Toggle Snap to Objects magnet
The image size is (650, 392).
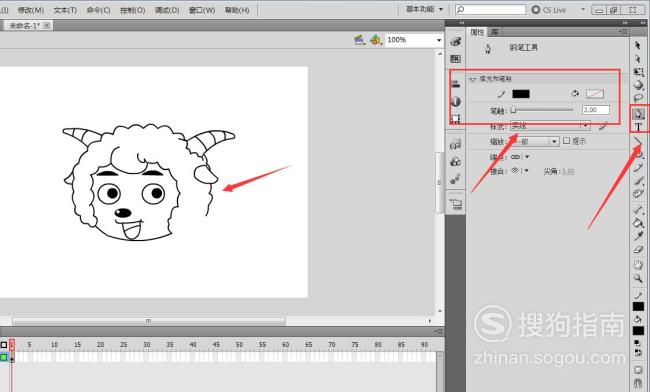click(638, 383)
